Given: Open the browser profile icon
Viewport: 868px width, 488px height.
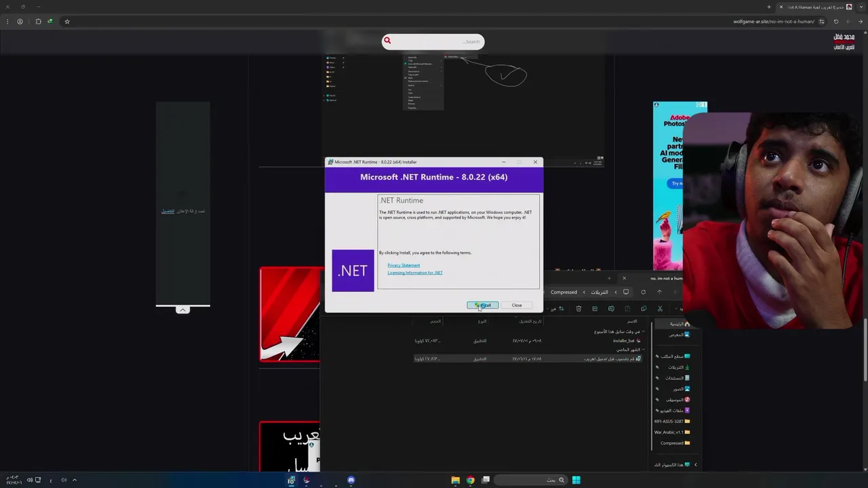Looking at the screenshot, I should (x=20, y=21).
